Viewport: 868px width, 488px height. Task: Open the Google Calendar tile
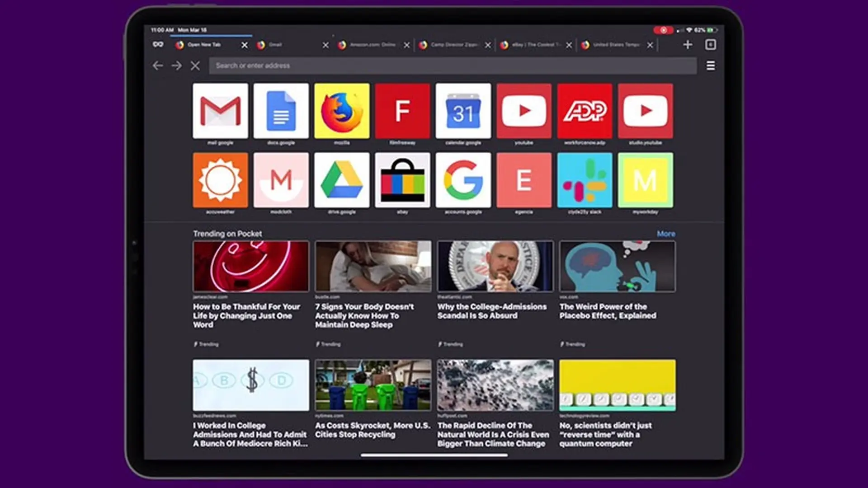point(463,111)
